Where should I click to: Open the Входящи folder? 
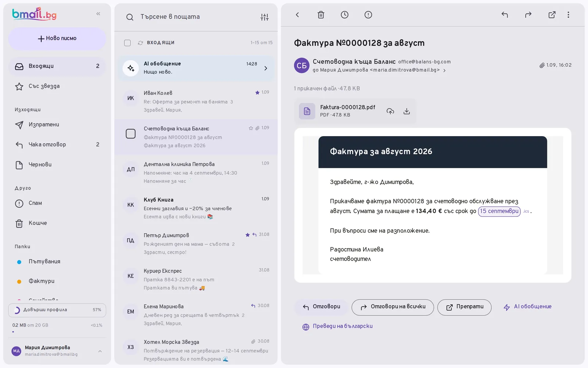tap(57, 66)
